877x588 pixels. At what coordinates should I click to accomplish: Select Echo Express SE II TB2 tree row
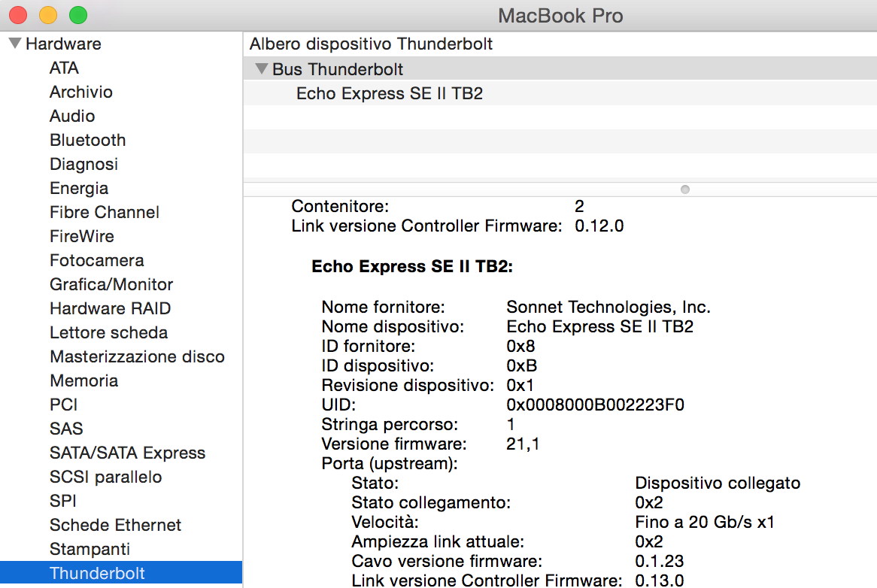click(x=560, y=92)
